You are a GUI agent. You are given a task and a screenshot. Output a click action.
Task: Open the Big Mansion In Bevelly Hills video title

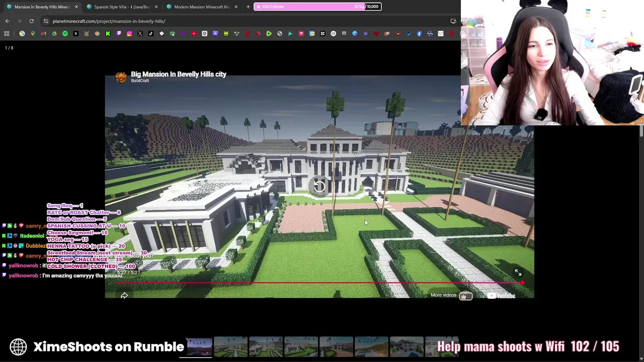point(179,74)
